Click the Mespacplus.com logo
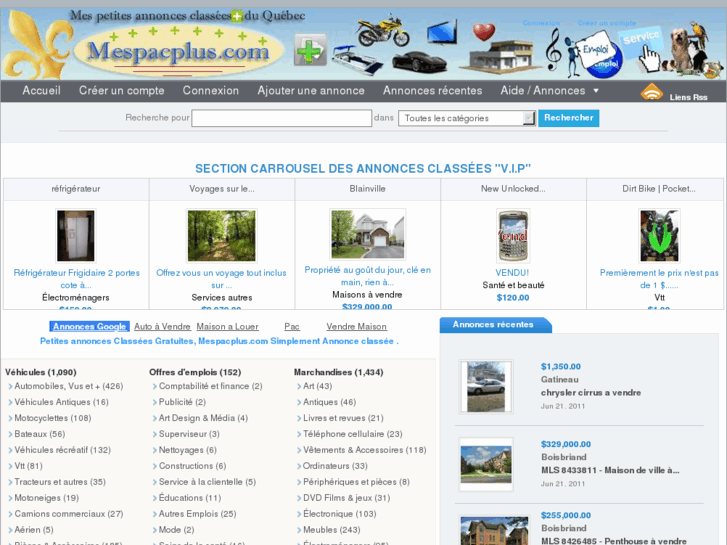Viewport: 727px width, 545px height. 179,51
